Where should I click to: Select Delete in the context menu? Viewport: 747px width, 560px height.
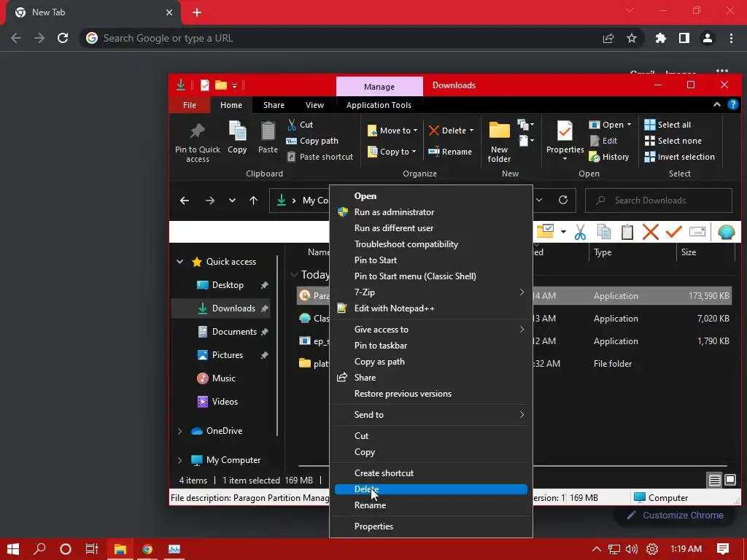coord(430,489)
